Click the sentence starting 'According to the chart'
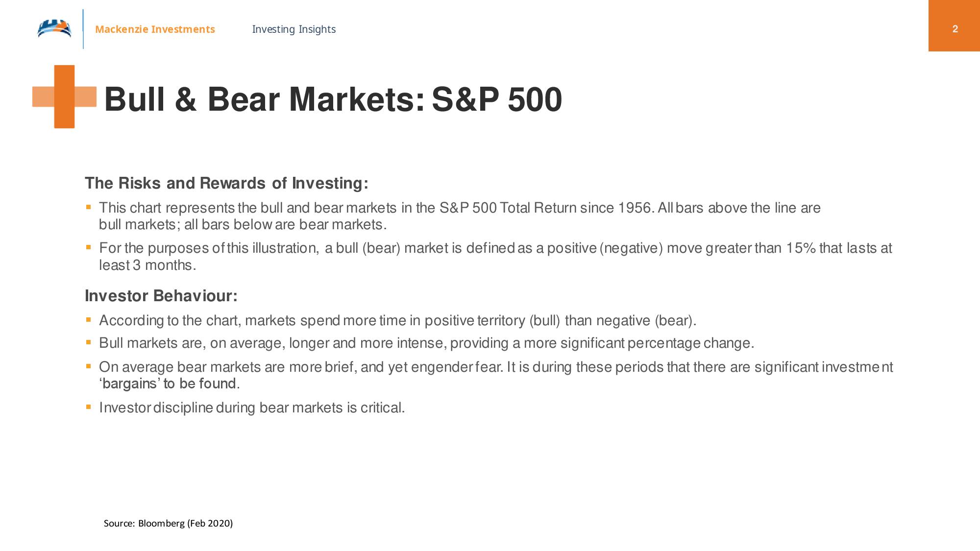The image size is (980, 551). [x=397, y=320]
